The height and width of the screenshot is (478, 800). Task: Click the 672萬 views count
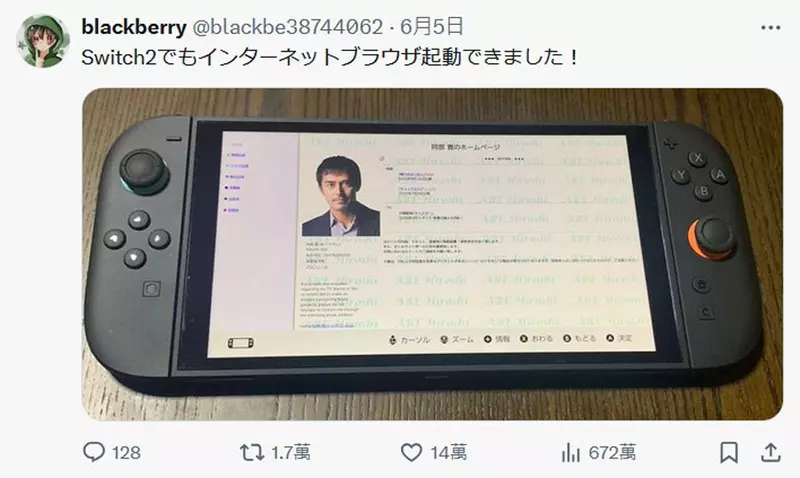[612, 452]
